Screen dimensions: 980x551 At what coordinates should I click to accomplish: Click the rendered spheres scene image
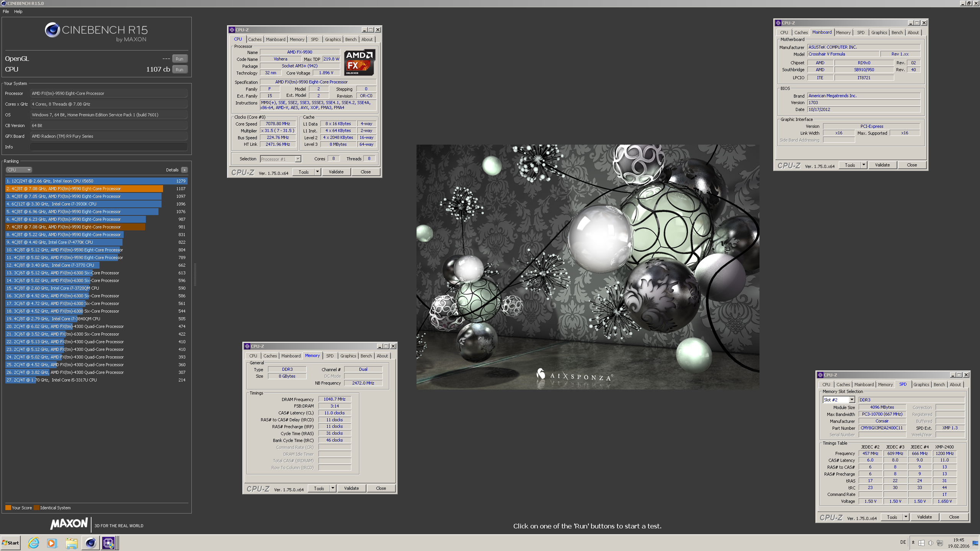[588, 267]
